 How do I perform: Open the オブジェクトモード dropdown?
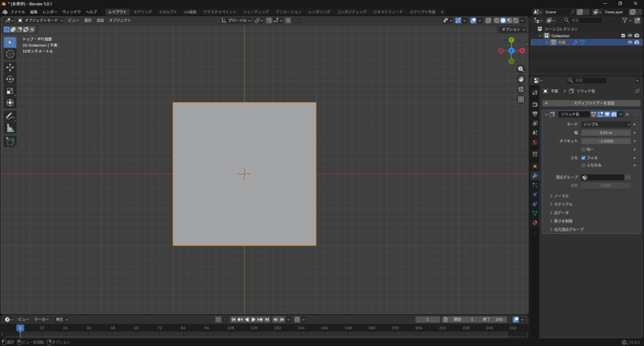pyautogui.click(x=41, y=20)
